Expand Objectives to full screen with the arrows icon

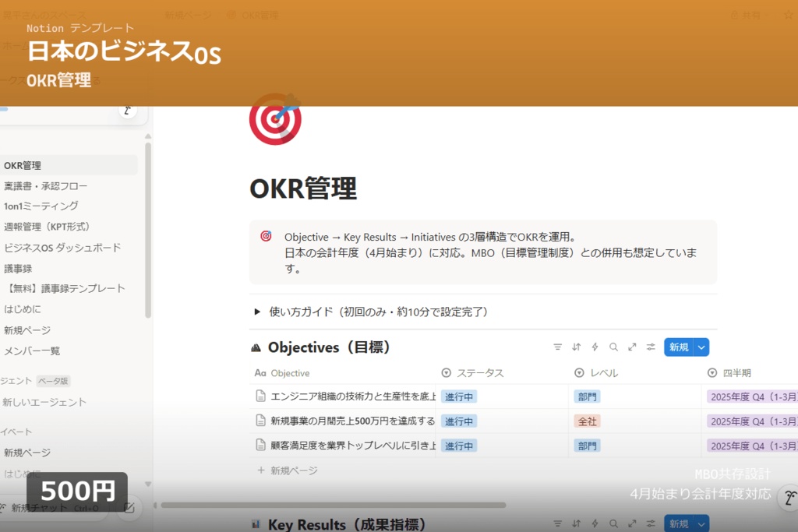(632, 347)
